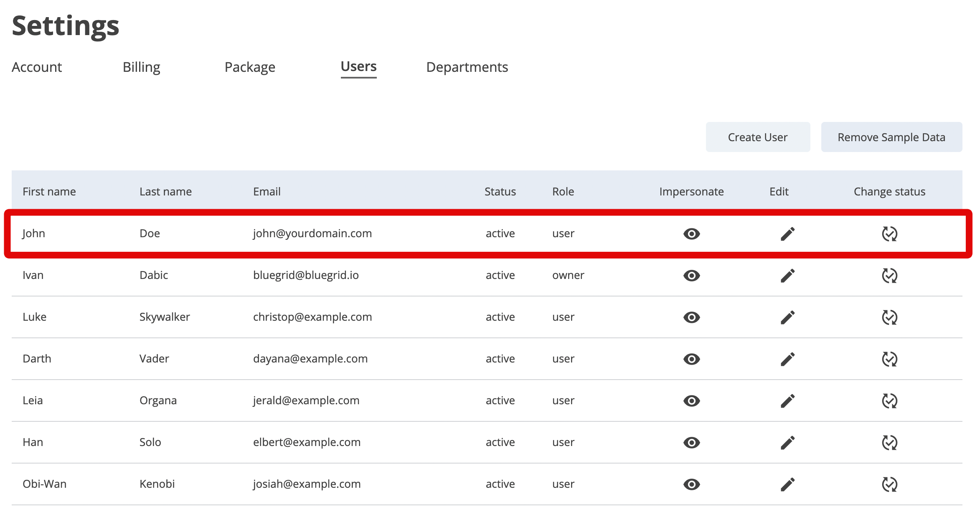Impersonate user John Doe
The width and height of the screenshot is (980, 517).
tap(691, 234)
